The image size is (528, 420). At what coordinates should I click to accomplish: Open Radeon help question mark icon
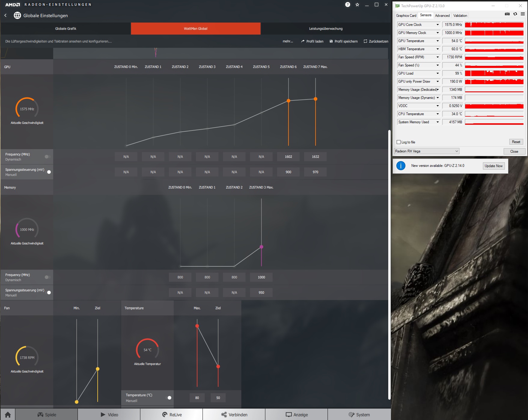(x=348, y=5)
